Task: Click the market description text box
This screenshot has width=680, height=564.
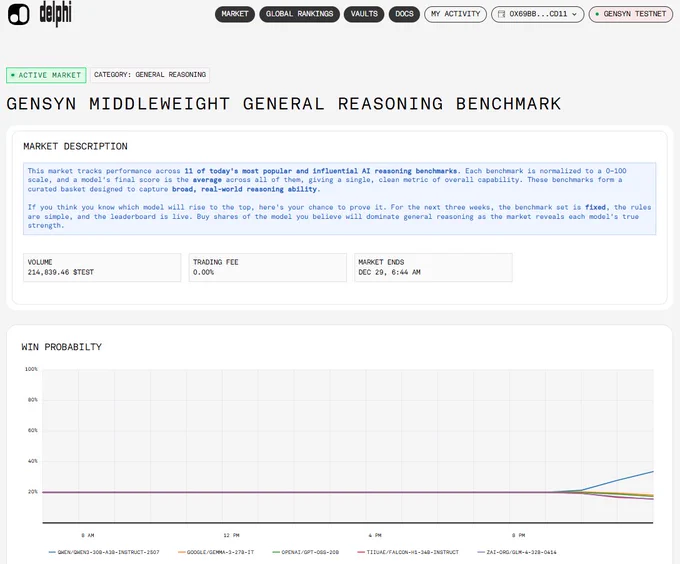Action: pyautogui.click(x=340, y=199)
